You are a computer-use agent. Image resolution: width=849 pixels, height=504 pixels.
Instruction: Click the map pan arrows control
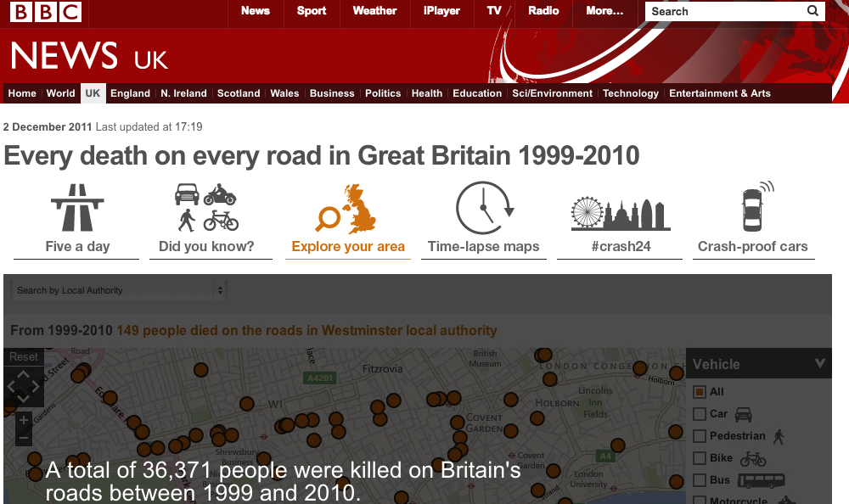pos(23,387)
